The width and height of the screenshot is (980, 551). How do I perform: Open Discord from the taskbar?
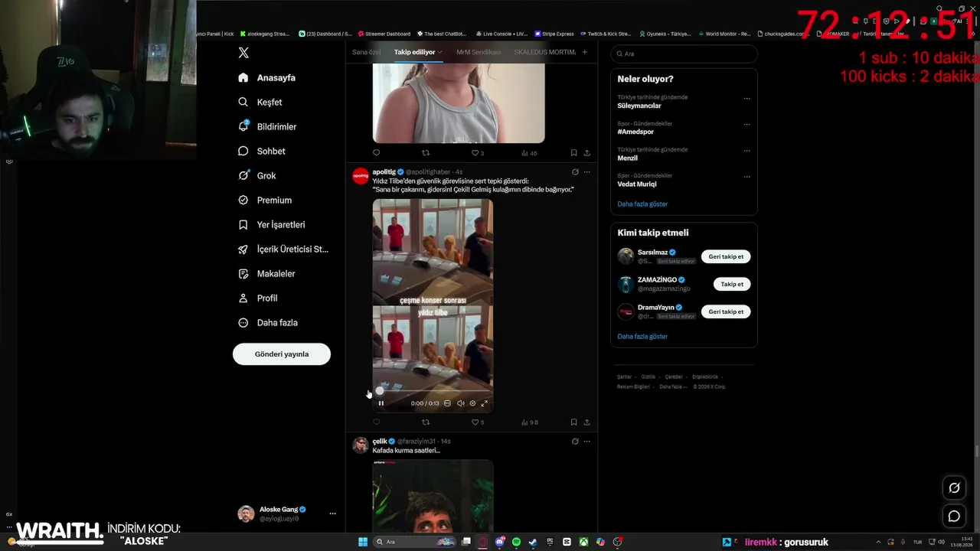(x=499, y=542)
